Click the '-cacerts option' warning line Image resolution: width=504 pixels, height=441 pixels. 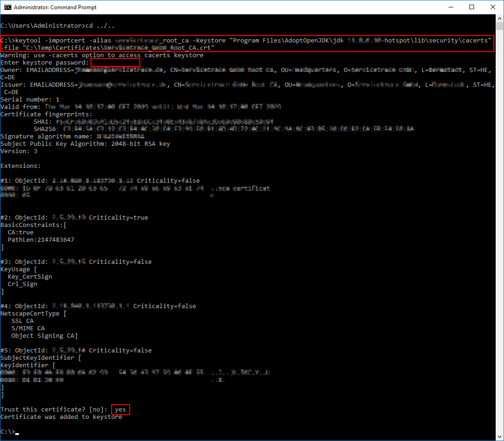coord(102,55)
